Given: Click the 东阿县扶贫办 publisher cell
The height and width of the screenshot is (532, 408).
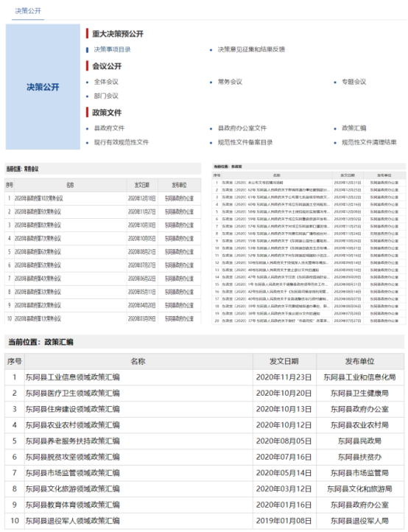Looking at the screenshot, I should tap(359, 457).
